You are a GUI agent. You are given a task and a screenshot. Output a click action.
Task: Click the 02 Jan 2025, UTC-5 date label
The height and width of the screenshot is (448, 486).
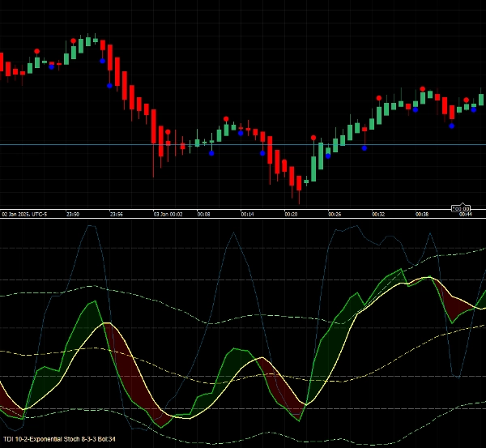click(x=26, y=214)
